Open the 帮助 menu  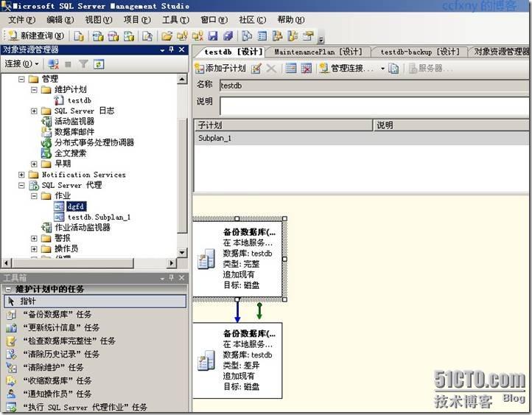[x=291, y=20]
